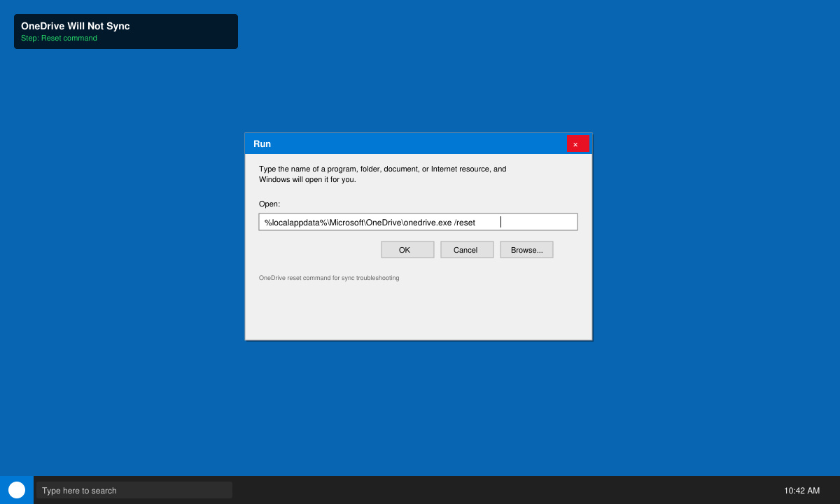Cancel the Run dialog
Screen dimensions: 840x504
point(467,250)
